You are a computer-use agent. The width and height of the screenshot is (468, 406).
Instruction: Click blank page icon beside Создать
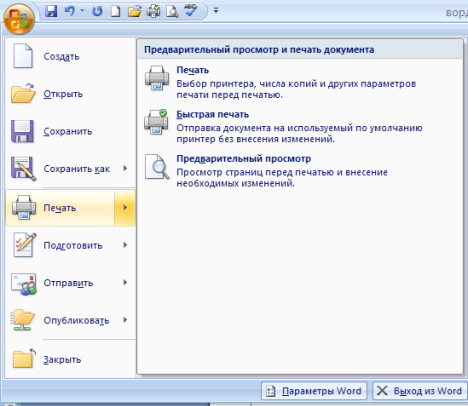(23, 56)
